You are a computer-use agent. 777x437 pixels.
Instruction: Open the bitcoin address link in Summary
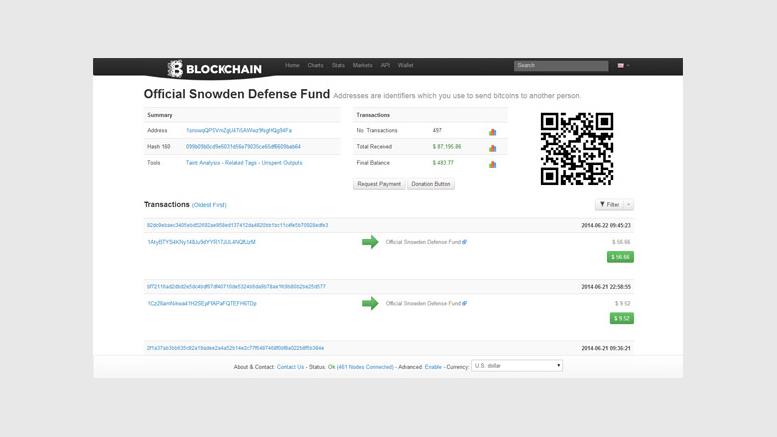pyautogui.click(x=239, y=130)
